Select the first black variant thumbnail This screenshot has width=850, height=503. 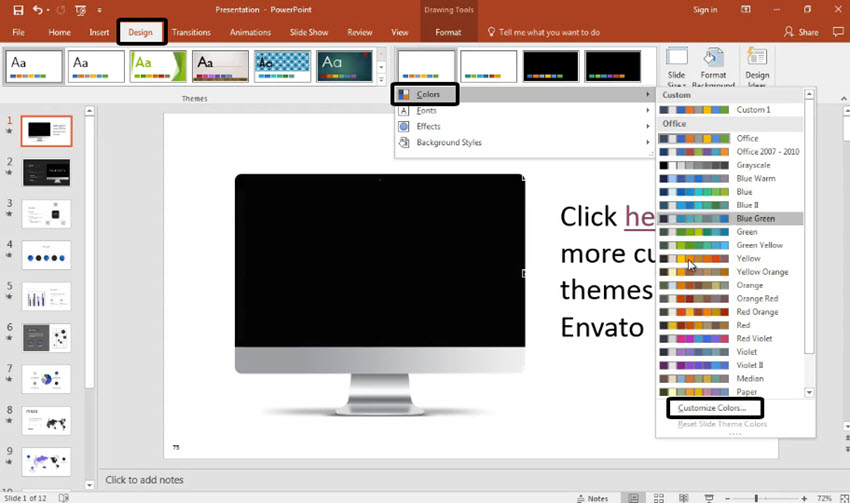tap(550, 67)
